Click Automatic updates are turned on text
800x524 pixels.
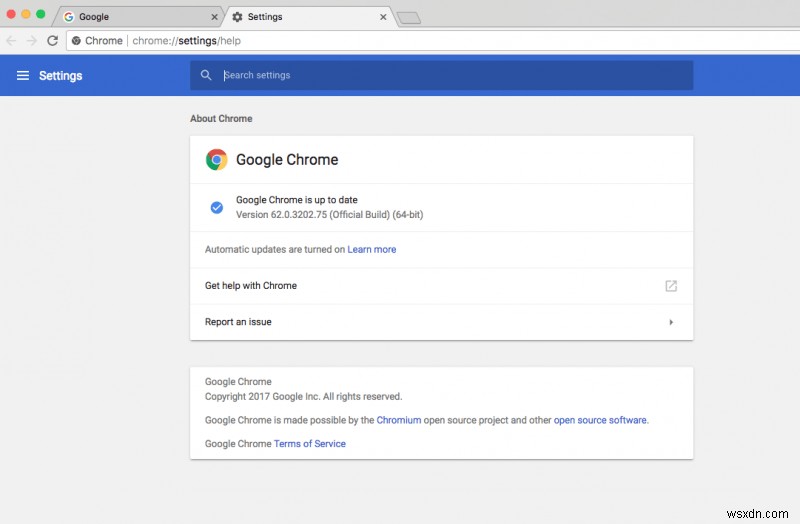[x=275, y=249]
